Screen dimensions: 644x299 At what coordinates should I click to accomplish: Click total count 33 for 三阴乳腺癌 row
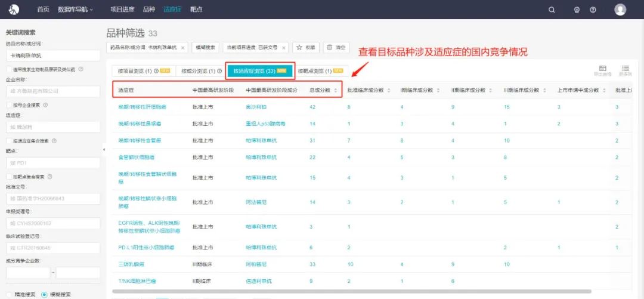coord(312,264)
